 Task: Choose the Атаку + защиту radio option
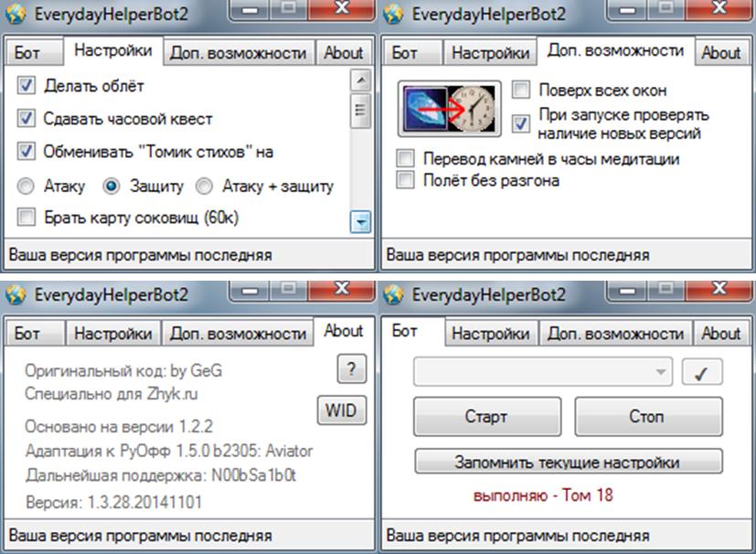[x=204, y=186]
